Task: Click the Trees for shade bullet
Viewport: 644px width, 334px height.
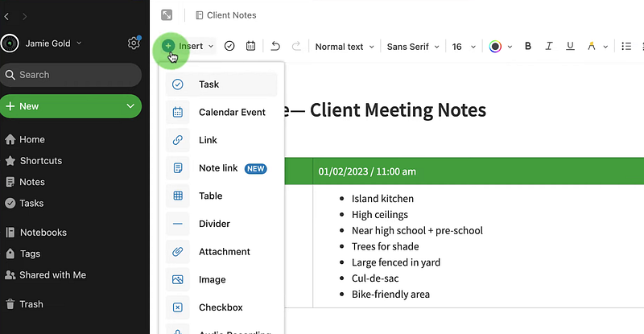Action: [386, 246]
